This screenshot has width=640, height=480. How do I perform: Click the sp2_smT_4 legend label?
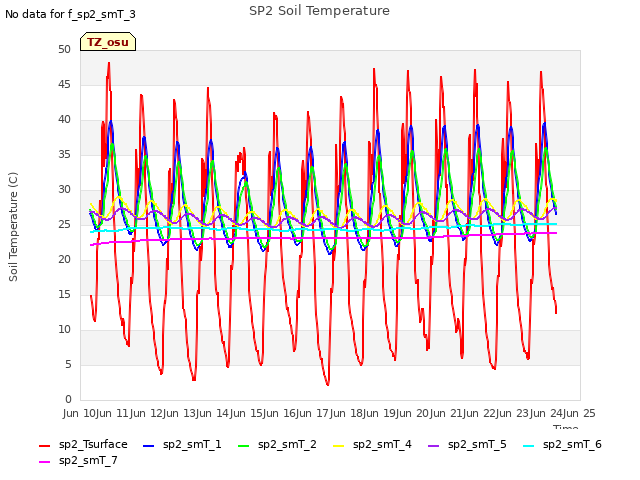pyautogui.click(x=382, y=444)
